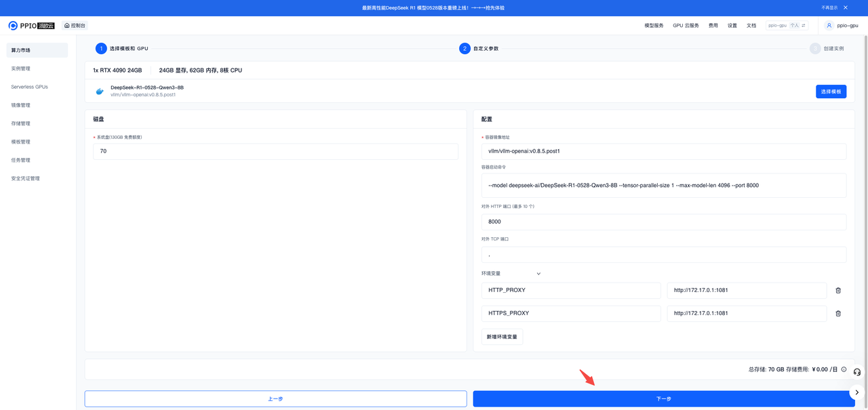Go to 算力市场 in the sidebar
868x410 pixels.
[37, 50]
